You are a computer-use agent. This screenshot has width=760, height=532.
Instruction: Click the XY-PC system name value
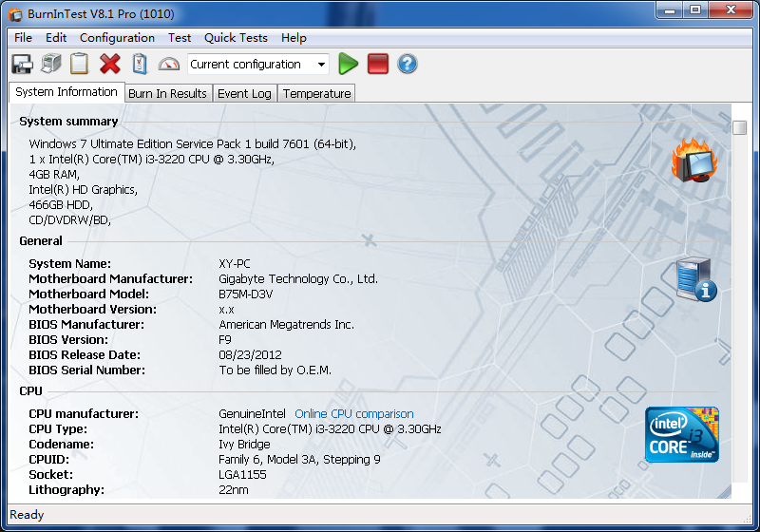(x=235, y=263)
